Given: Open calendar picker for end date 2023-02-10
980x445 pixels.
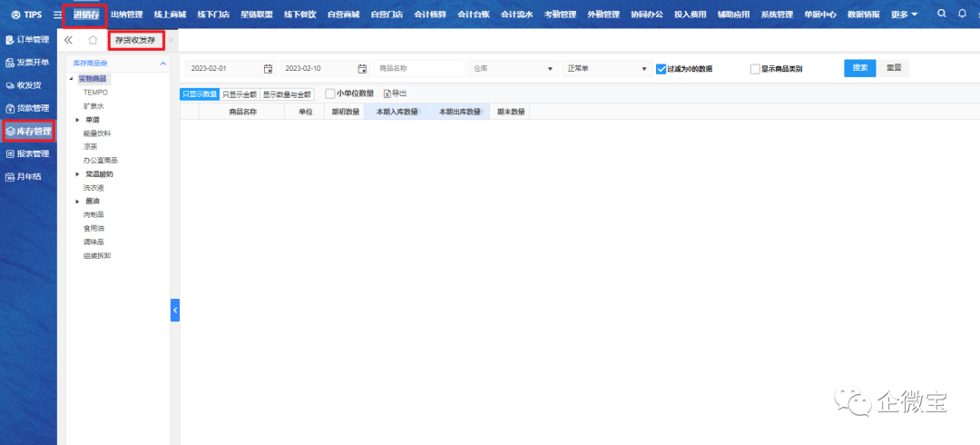Looking at the screenshot, I should pos(362,69).
